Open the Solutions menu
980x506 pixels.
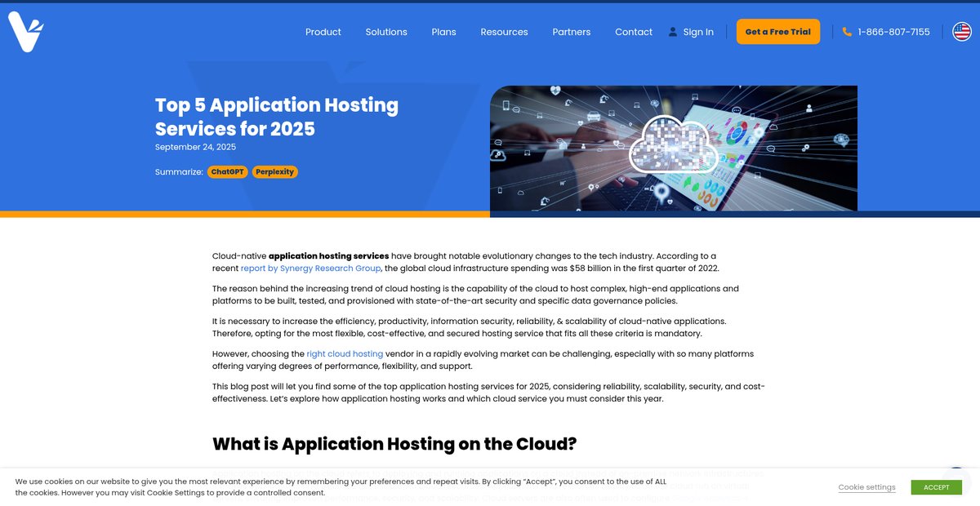386,32
